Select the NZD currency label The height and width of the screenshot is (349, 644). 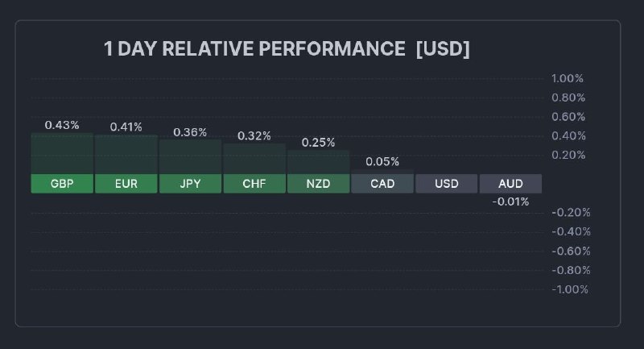pyautogui.click(x=318, y=184)
